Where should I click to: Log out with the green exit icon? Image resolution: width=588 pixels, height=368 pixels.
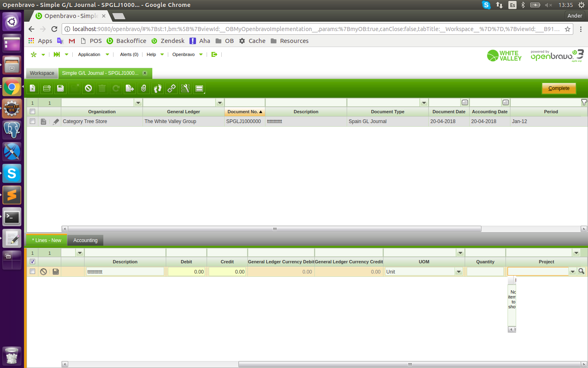click(x=214, y=54)
